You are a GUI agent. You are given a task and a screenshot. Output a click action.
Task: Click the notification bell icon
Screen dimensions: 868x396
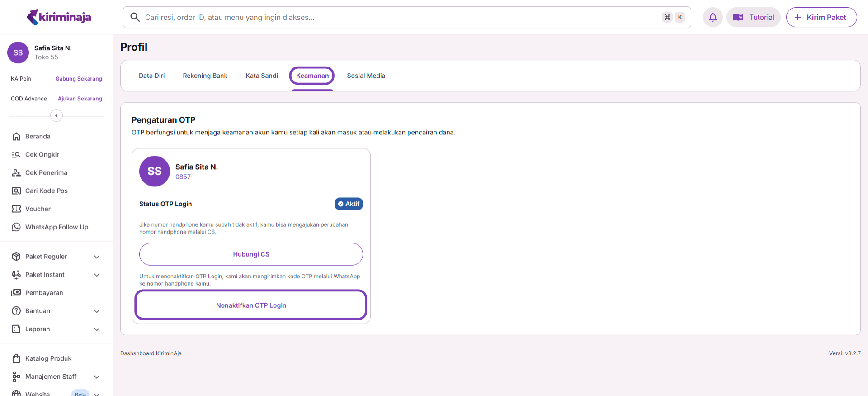(712, 18)
